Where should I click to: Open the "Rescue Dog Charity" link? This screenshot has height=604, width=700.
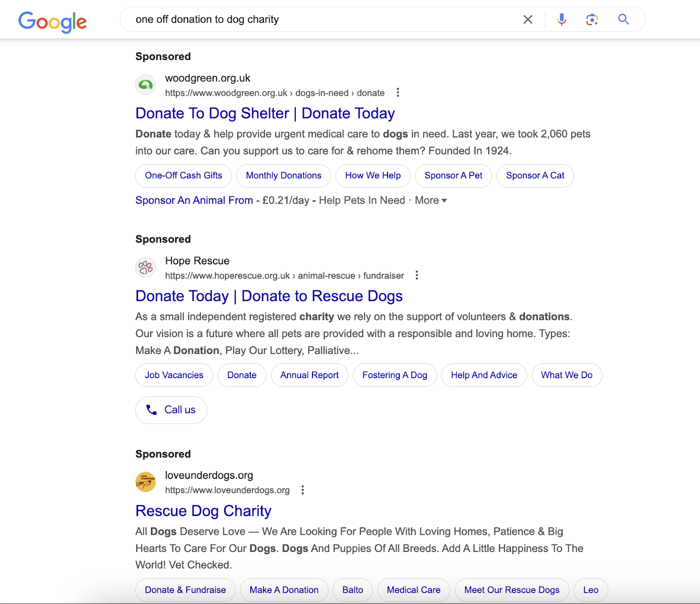coord(203,511)
